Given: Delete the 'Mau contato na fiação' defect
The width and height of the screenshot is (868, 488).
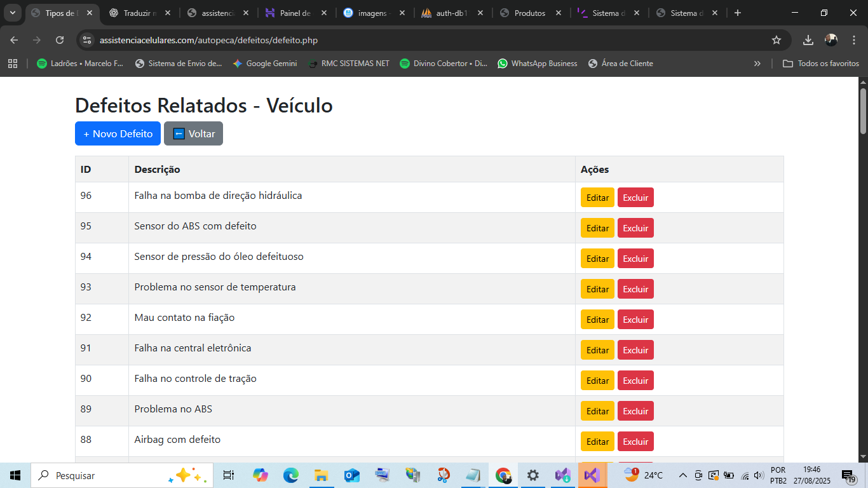Looking at the screenshot, I should tap(635, 320).
